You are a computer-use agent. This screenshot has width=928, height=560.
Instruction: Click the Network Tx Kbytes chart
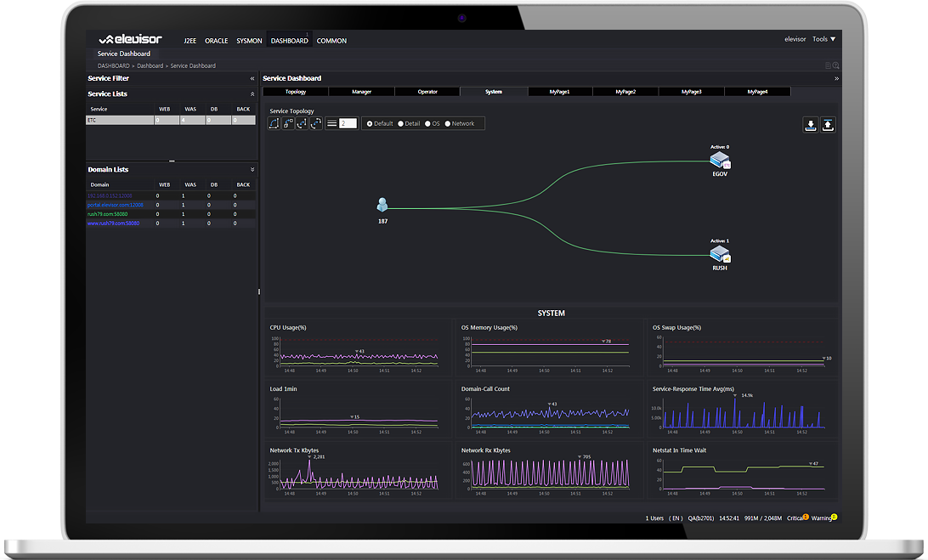(x=358, y=472)
